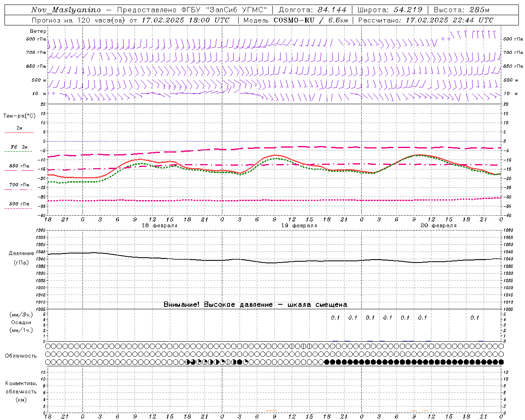
Task: Click the Nov_Maslyanino station title
Action: [x=66, y=10]
